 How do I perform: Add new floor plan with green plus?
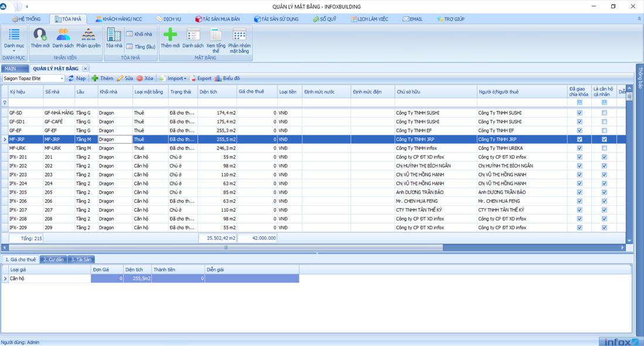(x=170, y=38)
